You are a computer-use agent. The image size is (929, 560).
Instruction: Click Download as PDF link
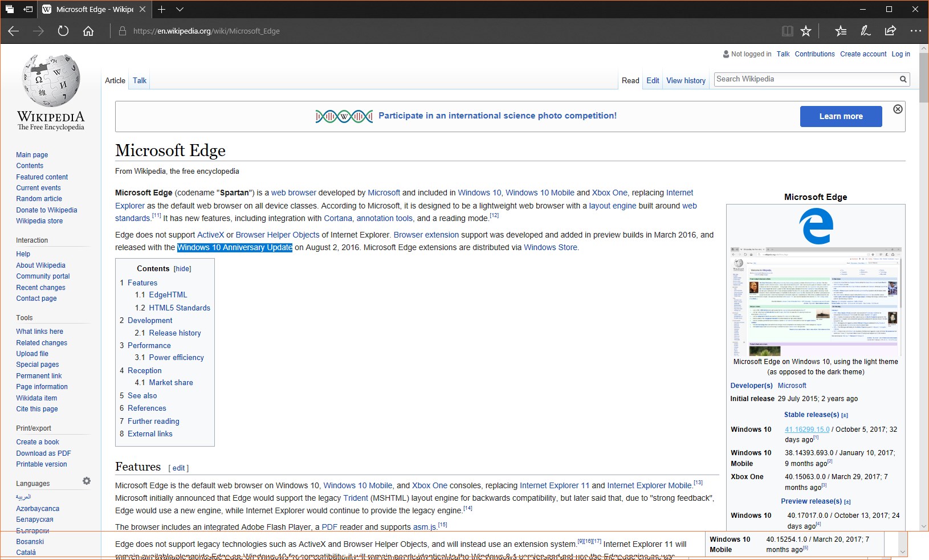(43, 453)
